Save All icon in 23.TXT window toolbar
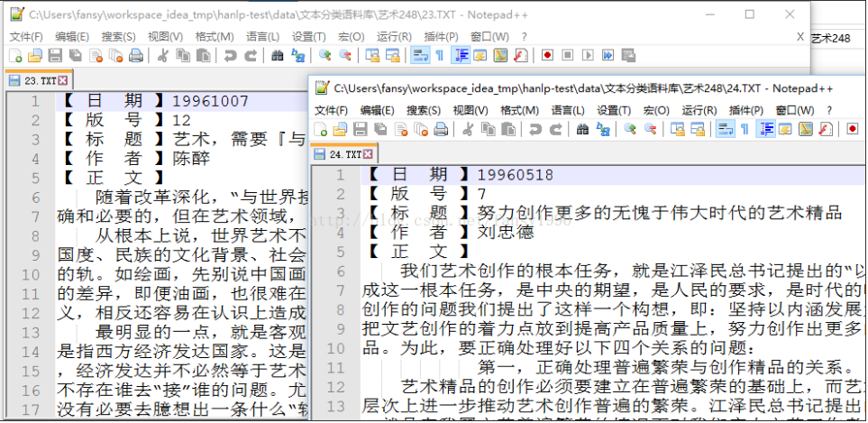 (75, 55)
